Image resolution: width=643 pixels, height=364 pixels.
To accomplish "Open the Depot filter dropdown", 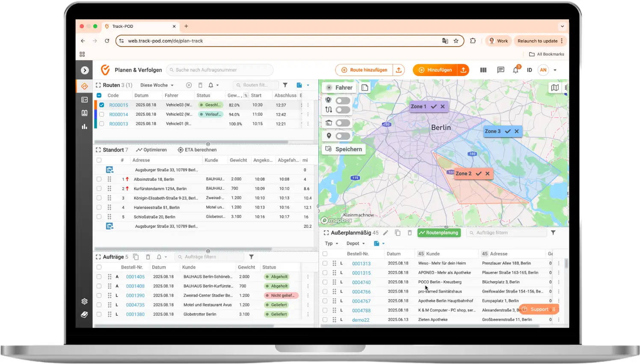I will tap(356, 244).
